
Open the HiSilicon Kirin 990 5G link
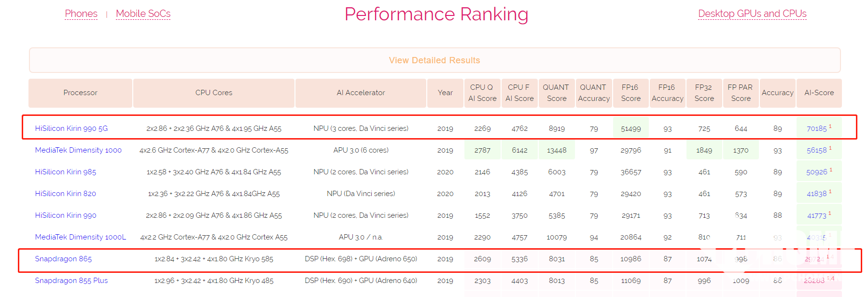(71, 128)
